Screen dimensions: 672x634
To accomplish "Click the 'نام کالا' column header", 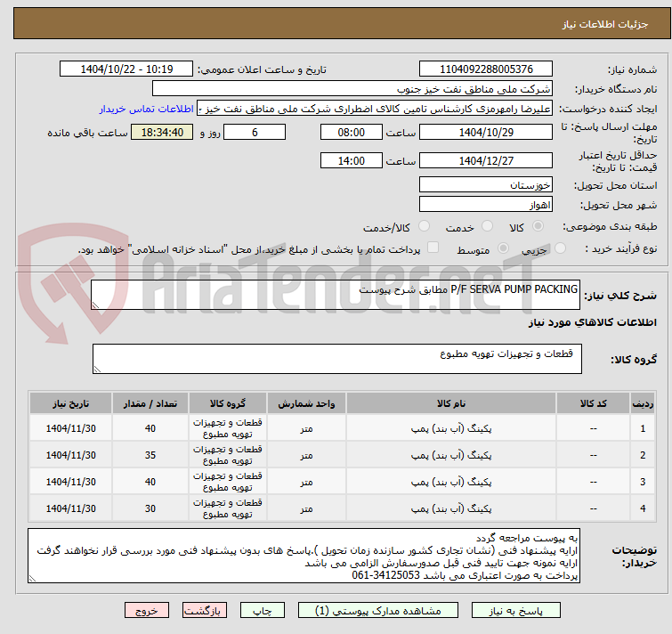I will click(451, 403).
